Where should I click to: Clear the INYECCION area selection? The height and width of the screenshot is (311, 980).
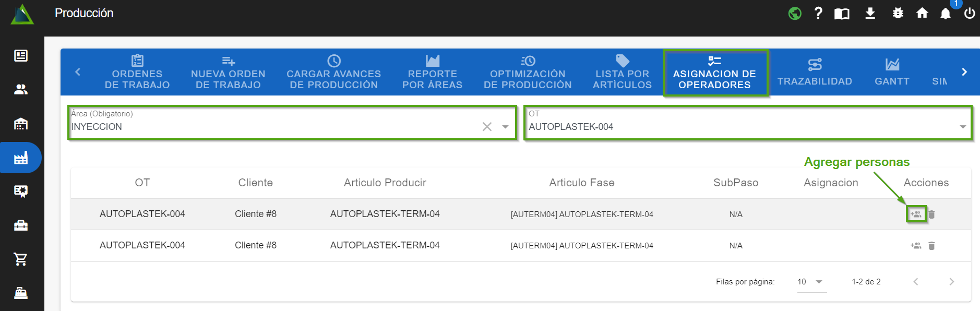(x=487, y=127)
